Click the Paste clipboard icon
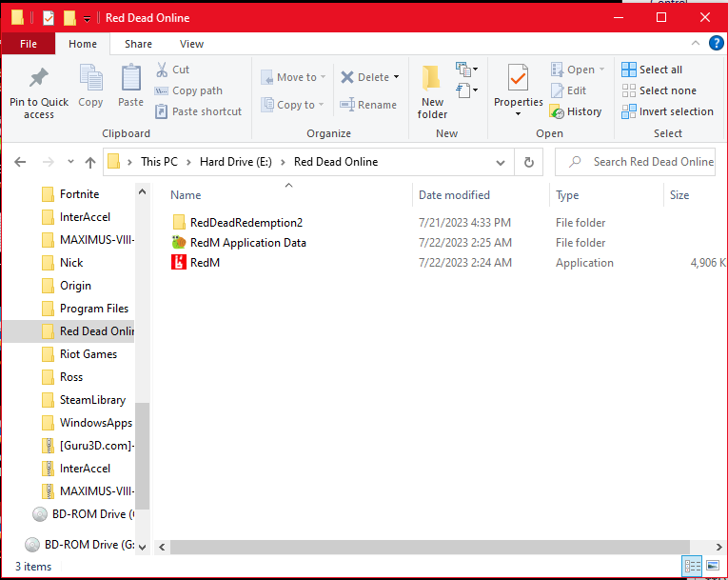The height and width of the screenshot is (580, 728). coord(131,87)
